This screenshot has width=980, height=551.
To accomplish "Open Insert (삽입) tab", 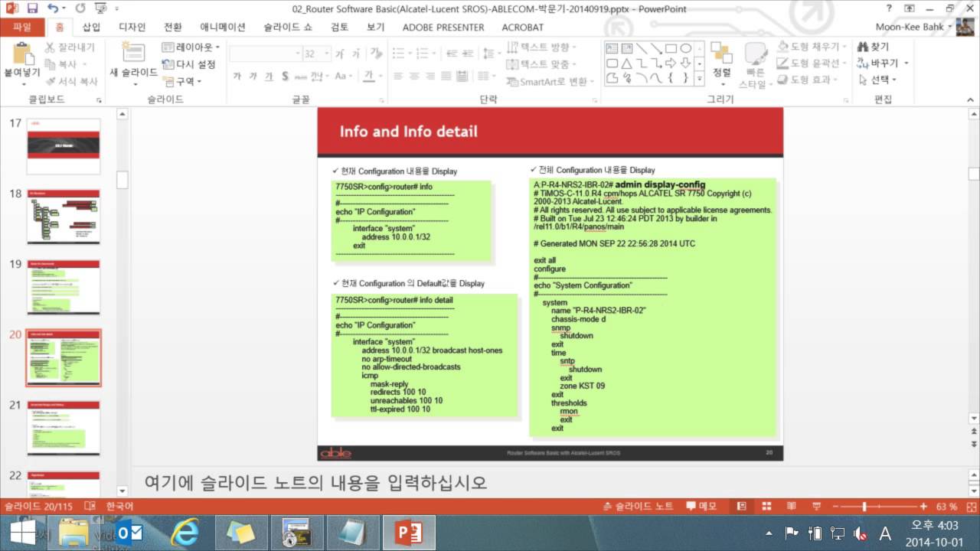I will pos(91,27).
